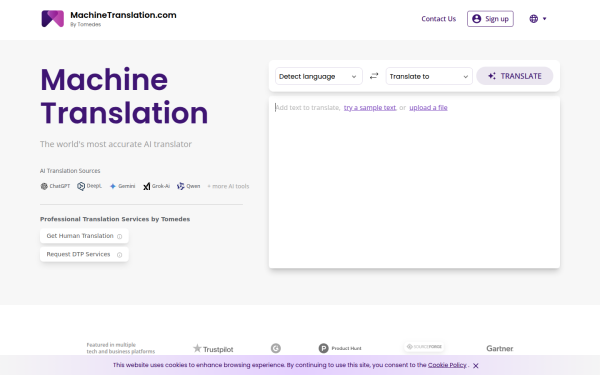Click the MachineTranslation.com logo icon
Image resolution: width=600 pixels, height=375 pixels.
point(52,19)
